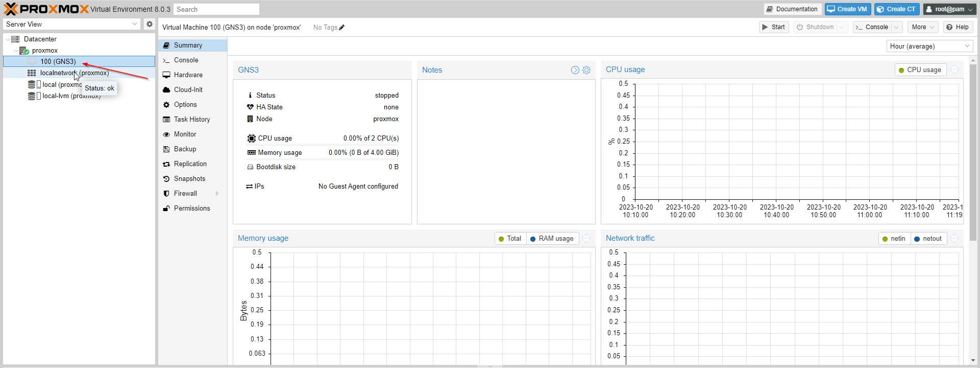Open the Firewall section
980x368 pixels.
[x=185, y=194]
